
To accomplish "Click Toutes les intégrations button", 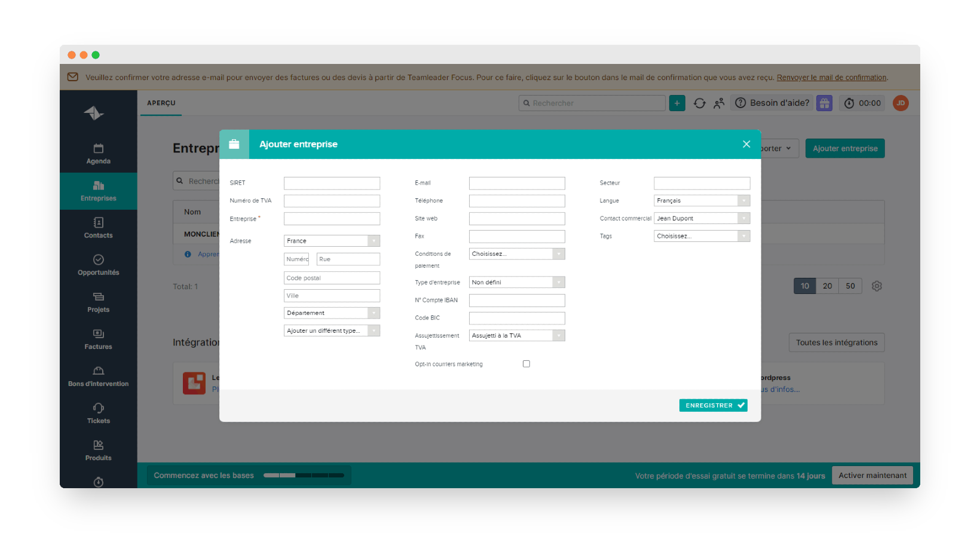I will (x=837, y=342).
